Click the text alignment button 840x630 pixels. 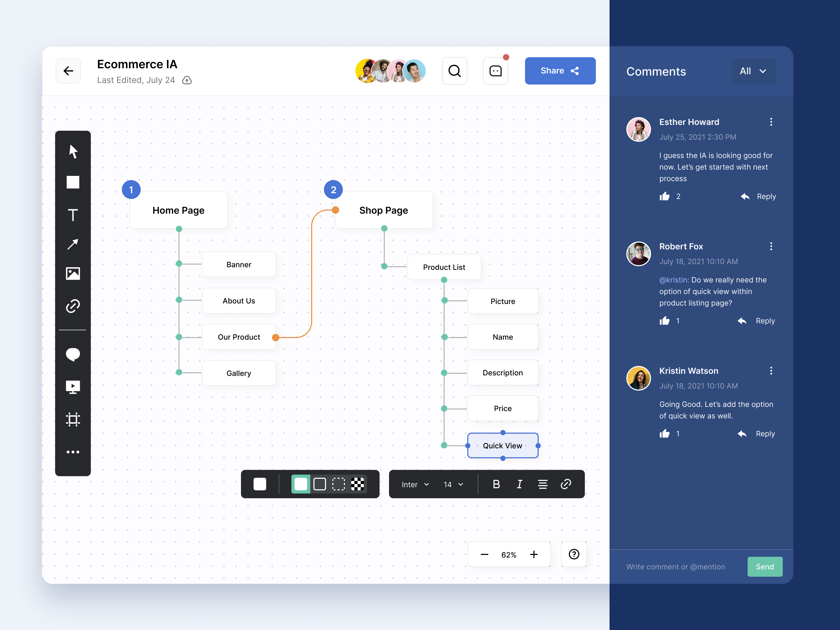coord(543,484)
